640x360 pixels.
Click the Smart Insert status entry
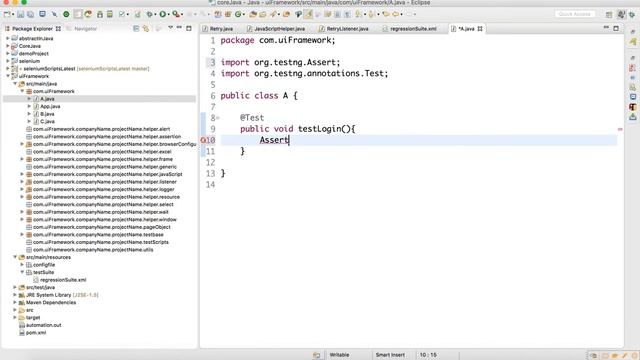click(390, 355)
